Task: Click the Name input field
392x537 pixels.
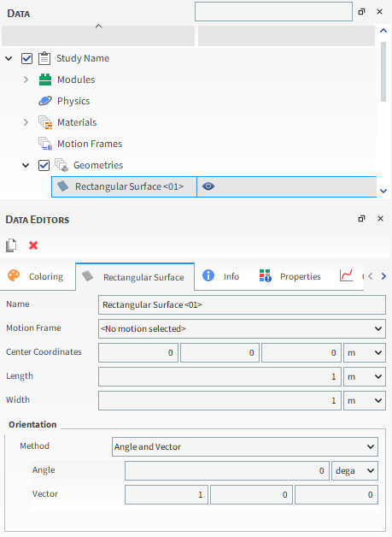Action: coord(242,304)
